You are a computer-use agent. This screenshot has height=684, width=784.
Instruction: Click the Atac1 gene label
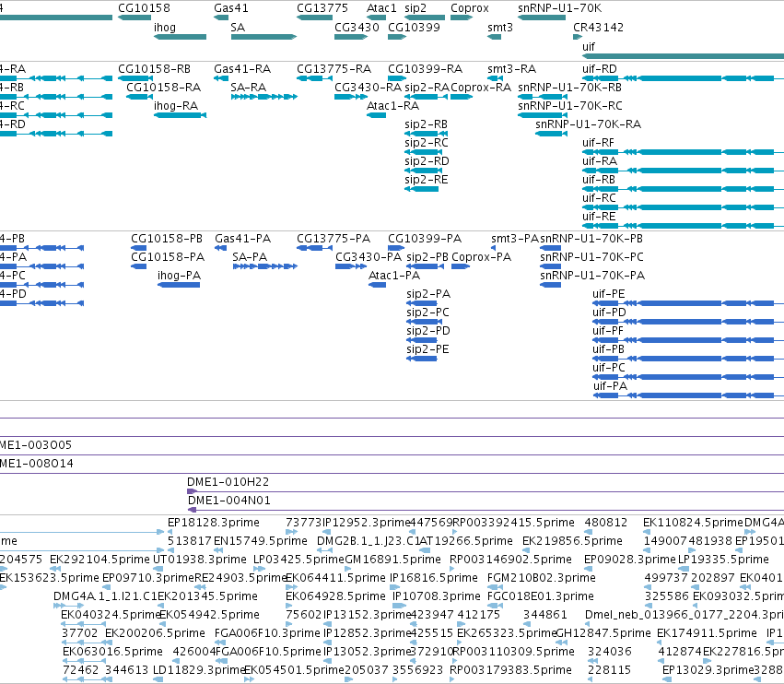point(381,8)
